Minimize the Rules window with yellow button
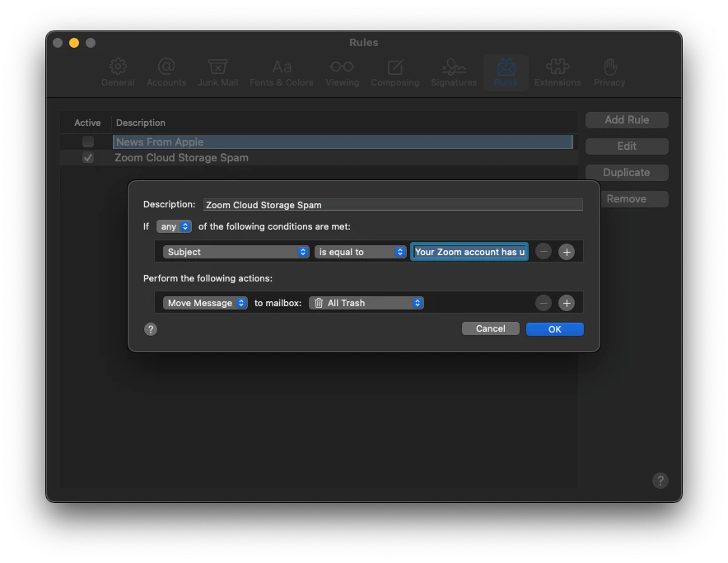The width and height of the screenshot is (728, 563). tap(74, 43)
